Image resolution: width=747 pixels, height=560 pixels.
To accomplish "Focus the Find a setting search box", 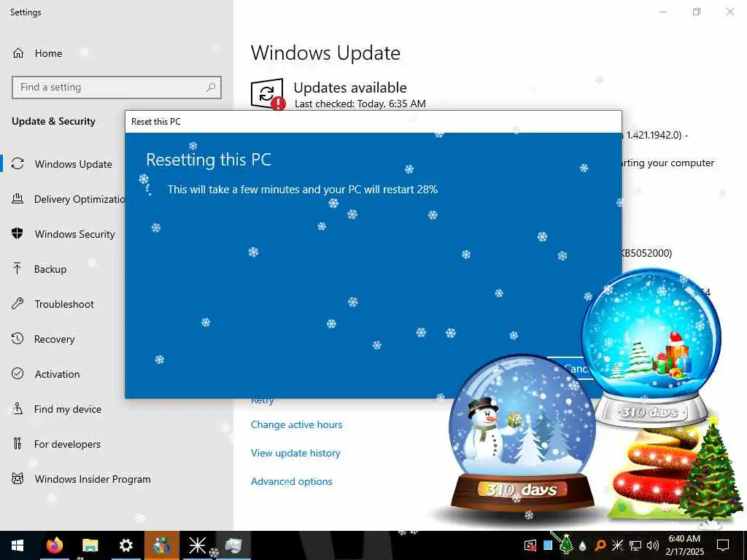I will click(116, 87).
